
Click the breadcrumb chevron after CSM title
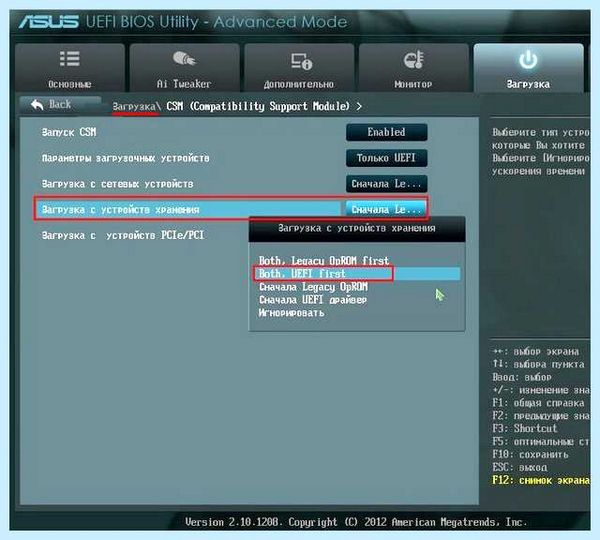359,106
